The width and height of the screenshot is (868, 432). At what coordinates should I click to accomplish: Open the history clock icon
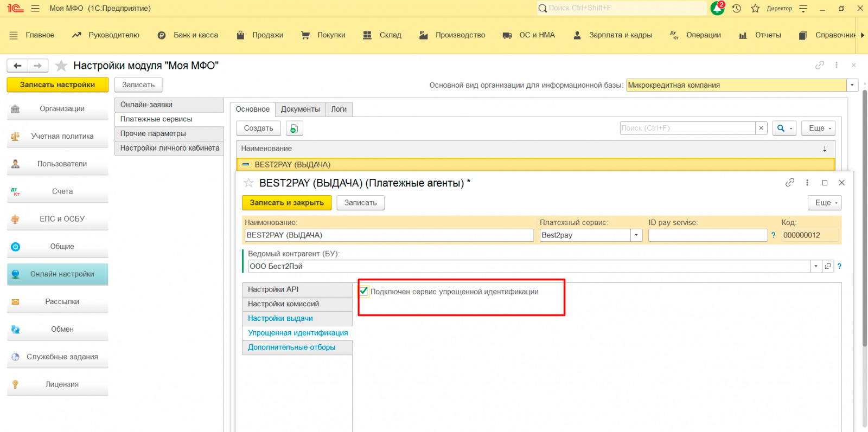(x=736, y=8)
